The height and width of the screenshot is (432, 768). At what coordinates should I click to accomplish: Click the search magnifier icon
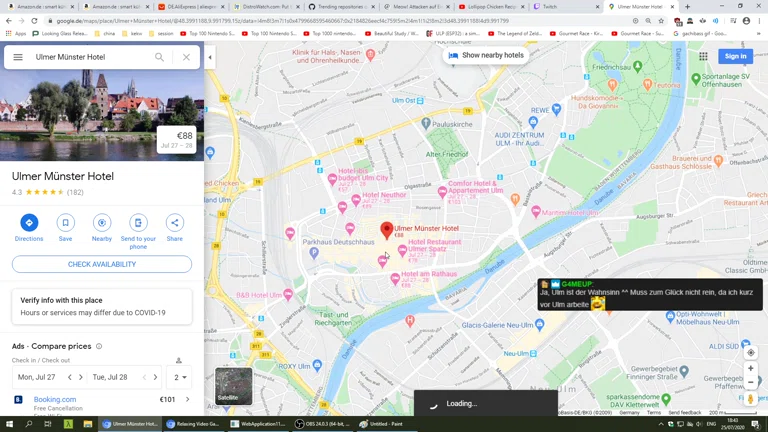[x=159, y=57]
